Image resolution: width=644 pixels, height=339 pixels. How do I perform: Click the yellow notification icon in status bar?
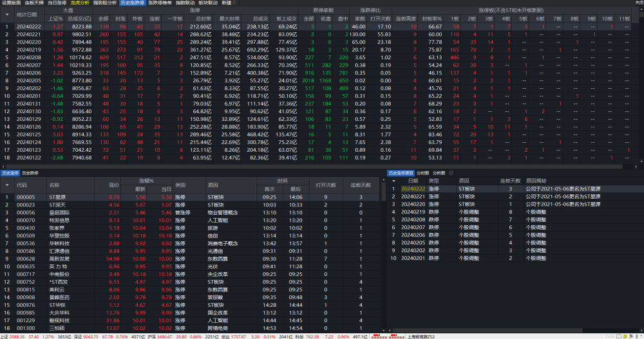tap(625, 336)
